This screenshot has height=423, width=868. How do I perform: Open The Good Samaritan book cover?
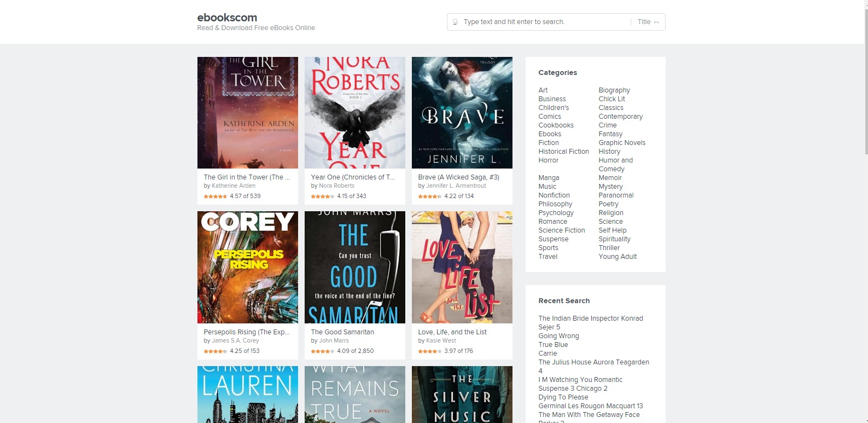(x=355, y=268)
